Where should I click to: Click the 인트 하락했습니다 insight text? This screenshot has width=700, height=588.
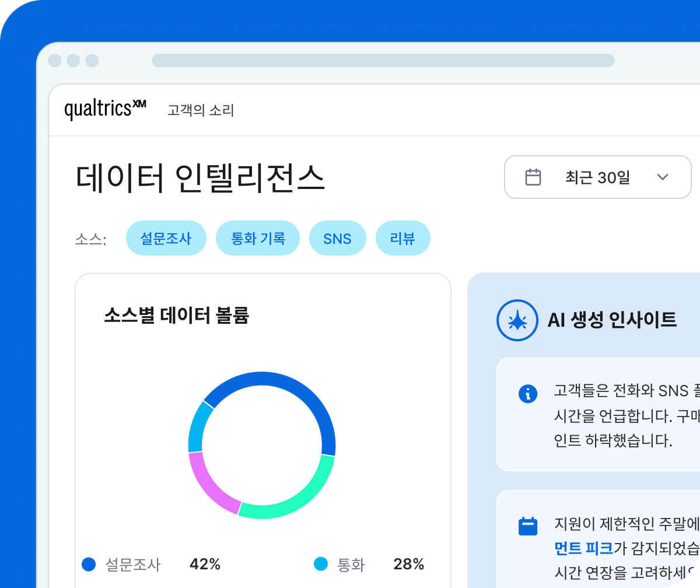(613, 440)
